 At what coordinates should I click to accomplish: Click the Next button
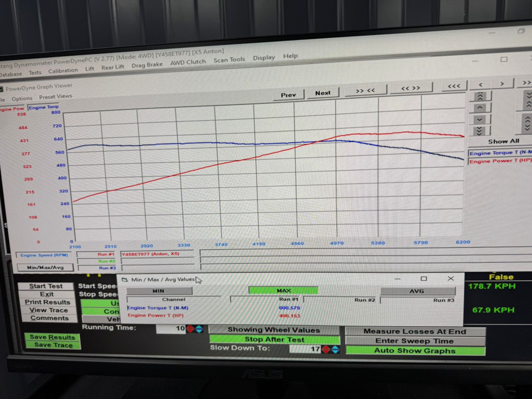tap(323, 93)
